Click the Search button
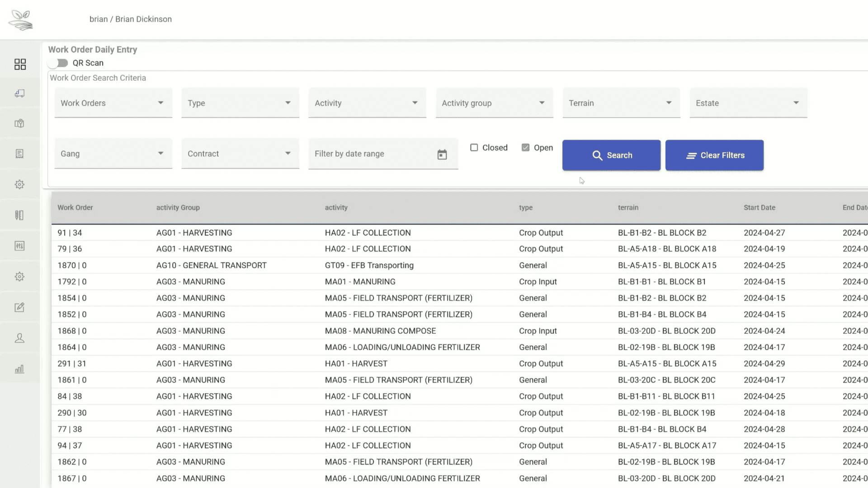This screenshot has width=868, height=488. [x=611, y=155]
